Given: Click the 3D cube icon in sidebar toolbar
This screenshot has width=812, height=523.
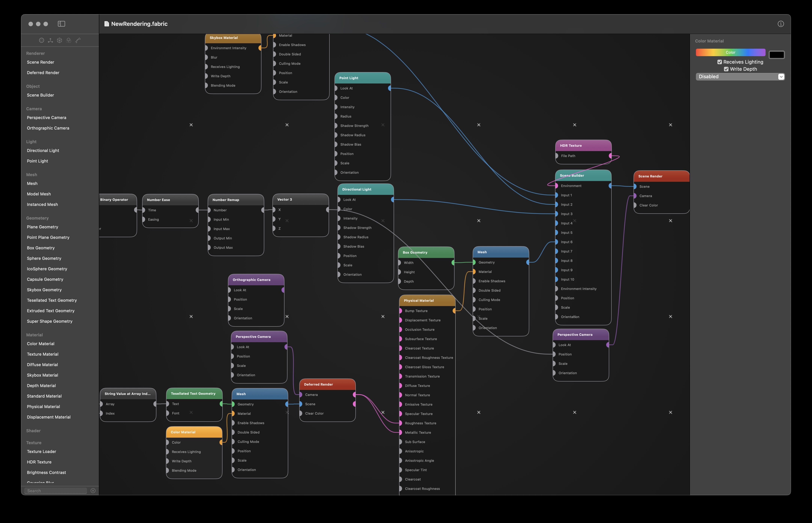Looking at the screenshot, I should 59,40.
